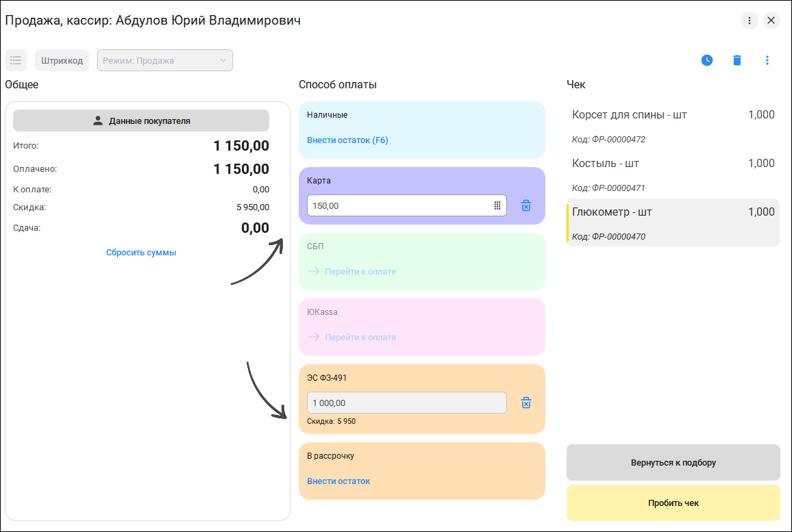
Task: Open the blue clock history icon
Action: tap(706, 60)
